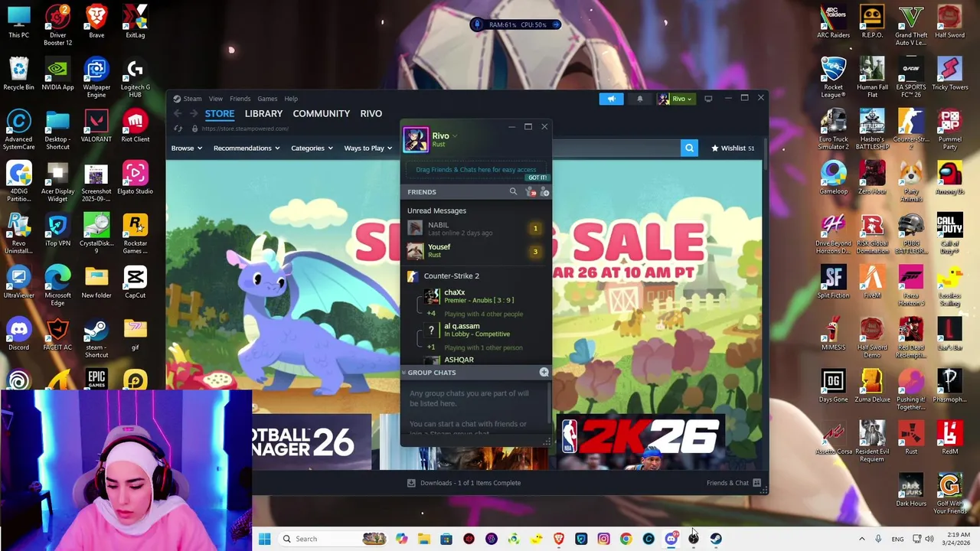This screenshot has height=551, width=980.
Task: Open the Discord desktop shortcut
Action: [19, 334]
